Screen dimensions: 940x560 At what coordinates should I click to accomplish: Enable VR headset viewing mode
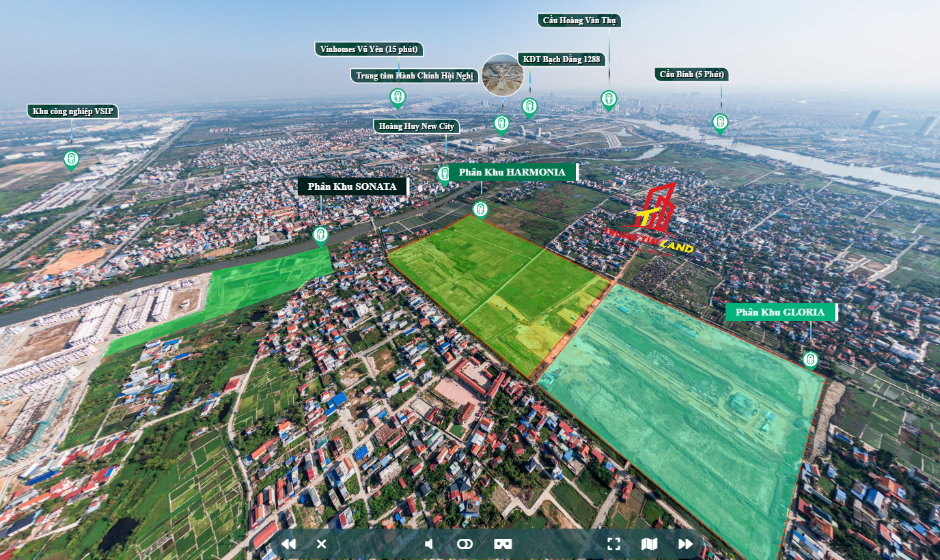pyautogui.click(x=503, y=544)
